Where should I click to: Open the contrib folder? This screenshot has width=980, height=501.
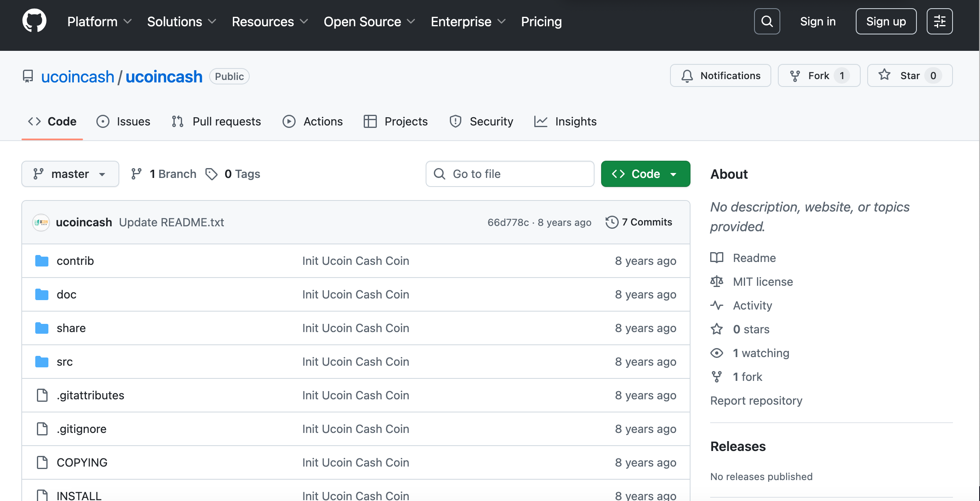point(75,261)
